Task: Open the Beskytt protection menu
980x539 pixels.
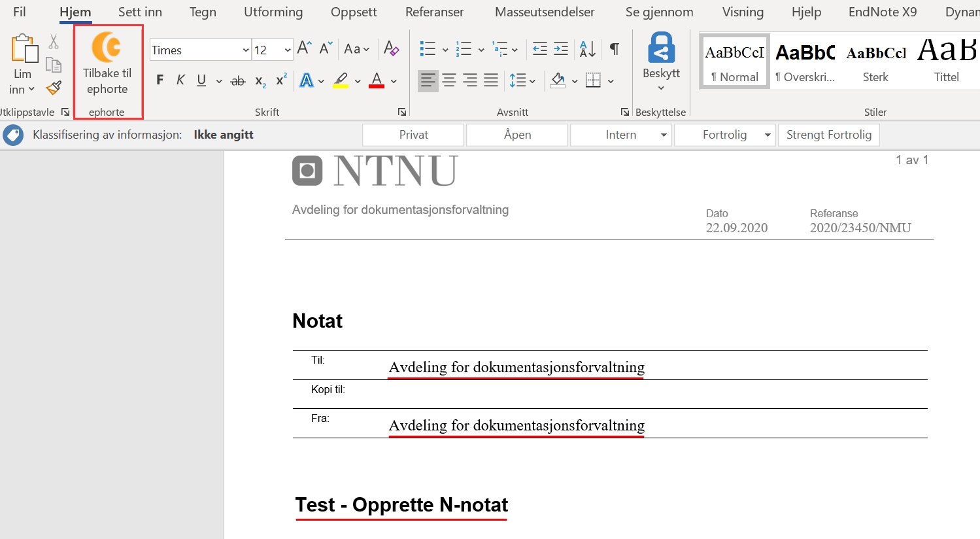Action: click(x=661, y=62)
